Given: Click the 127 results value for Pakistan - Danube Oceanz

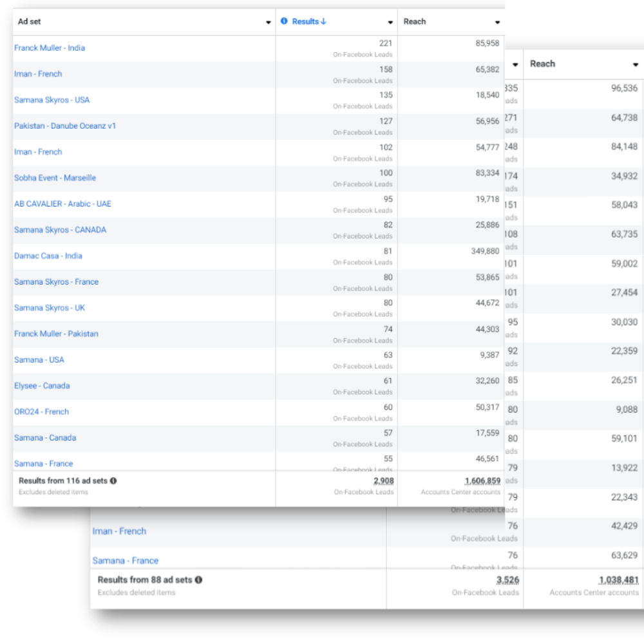Looking at the screenshot, I should click(x=386, y=121).
